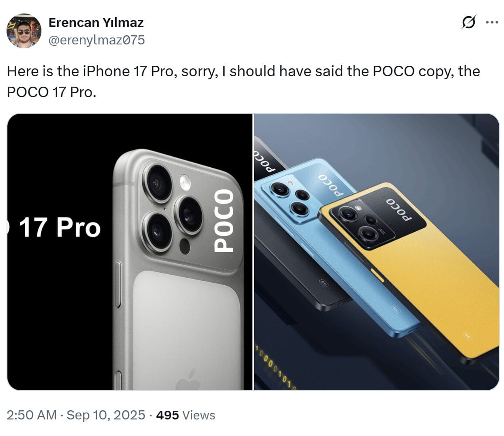Open the three-dot more options menu
This screenshot has width=504, height=436.
click(x=492, y=22)
